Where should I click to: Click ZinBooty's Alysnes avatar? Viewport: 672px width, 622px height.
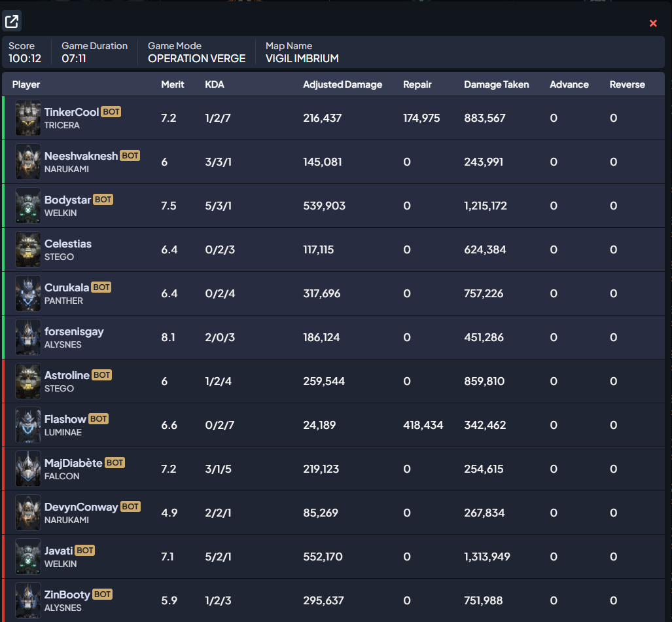(28, 600)
